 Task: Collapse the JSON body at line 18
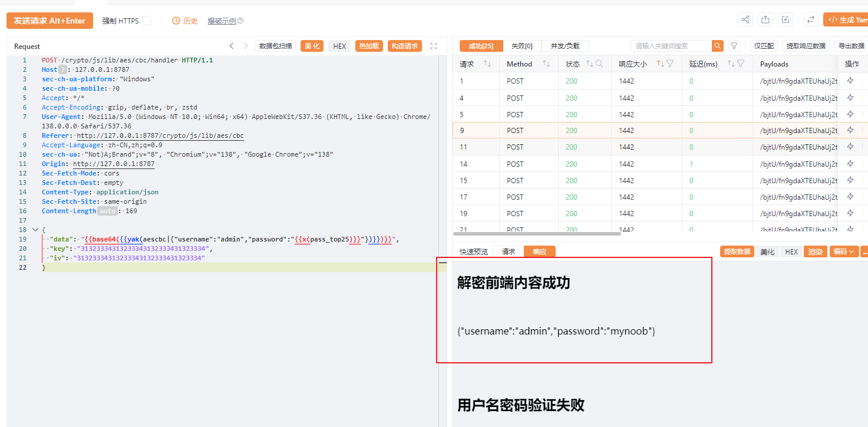[35, 230]
